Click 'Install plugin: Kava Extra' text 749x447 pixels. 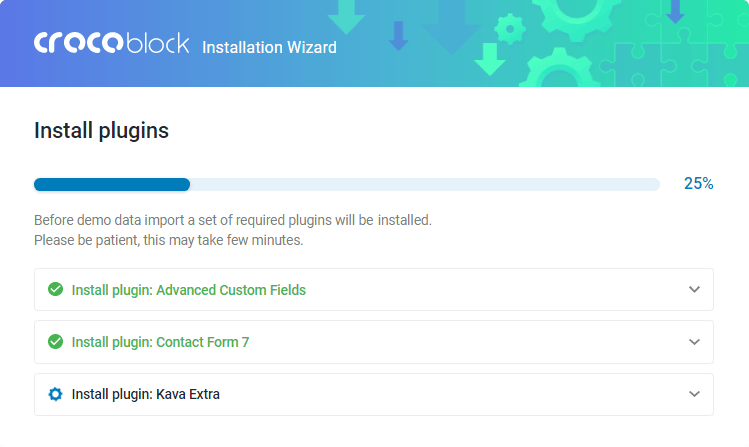pos(146,394)
